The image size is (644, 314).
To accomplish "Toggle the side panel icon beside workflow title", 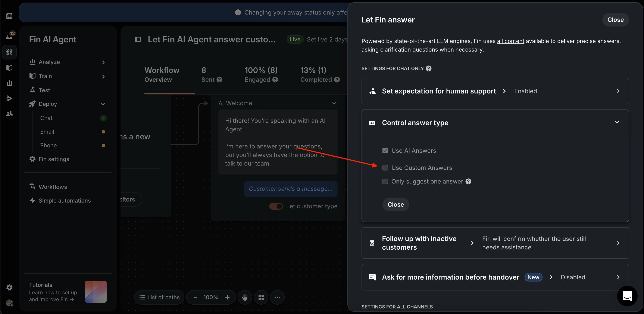I will click(x=138, y=39).
